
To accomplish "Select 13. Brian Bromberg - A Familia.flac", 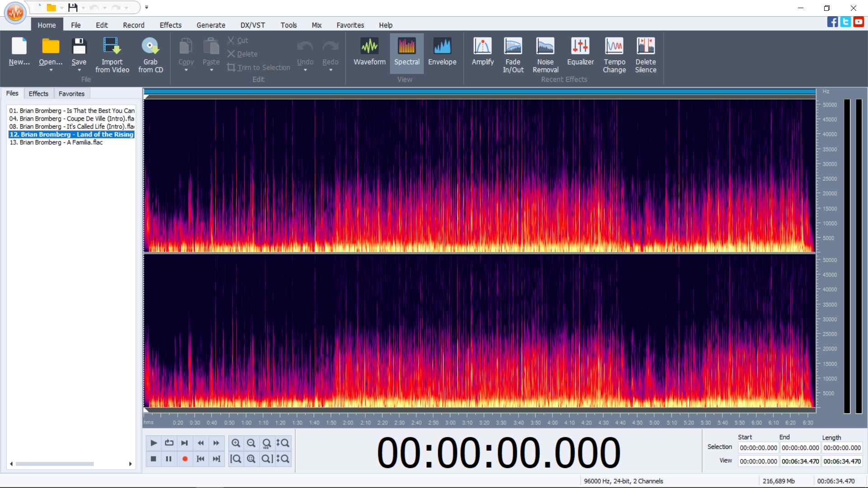I will pyautogui.click(x=56, y=142).
